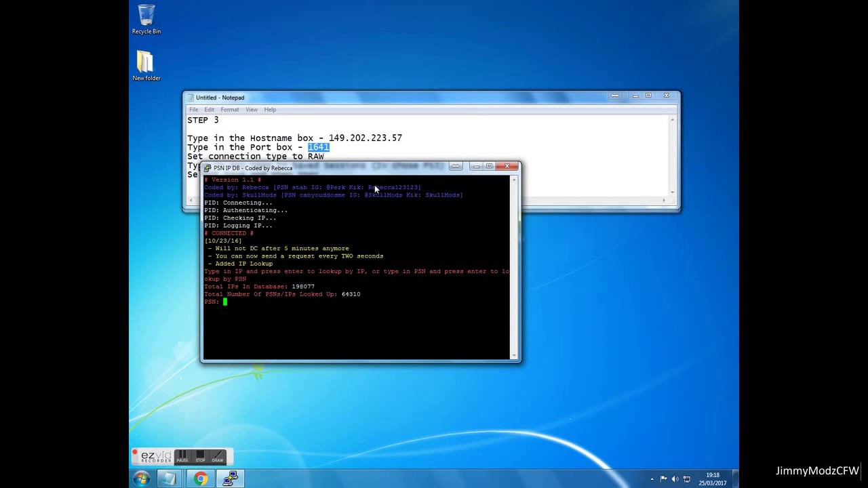Launch Google Chrome from the taskbar
Screen dimensions: 868x488
[x=201, y=479]
